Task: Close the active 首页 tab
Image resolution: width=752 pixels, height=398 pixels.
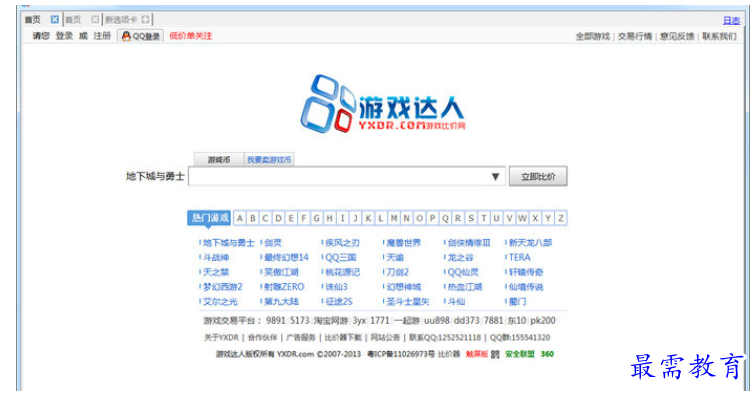Action: (55, 20)
